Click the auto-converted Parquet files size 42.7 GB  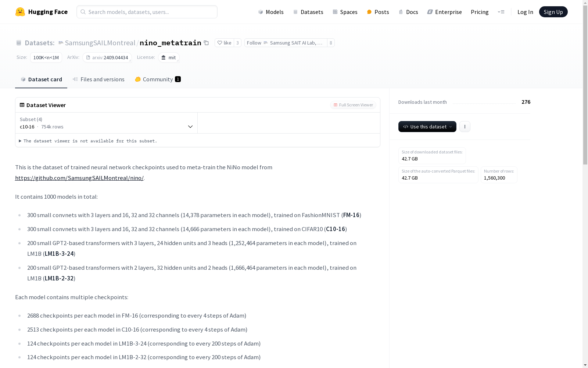tap(410, 178)
